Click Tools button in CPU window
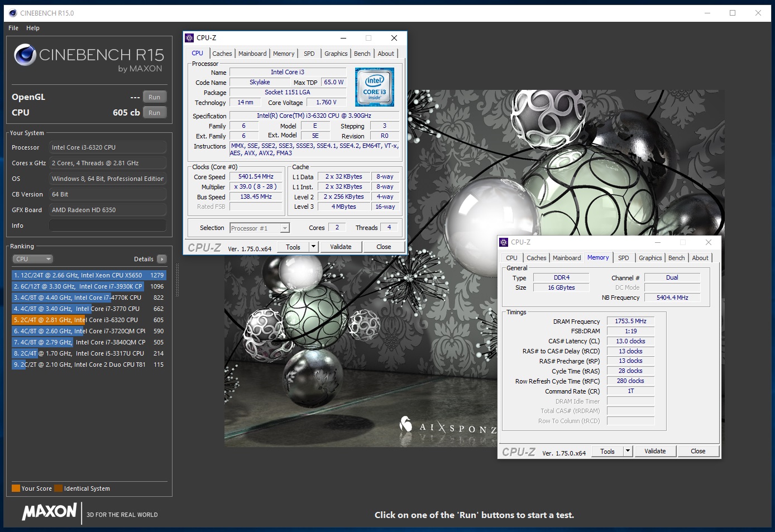This screenshot has width=775, height=532. [293, 247]
